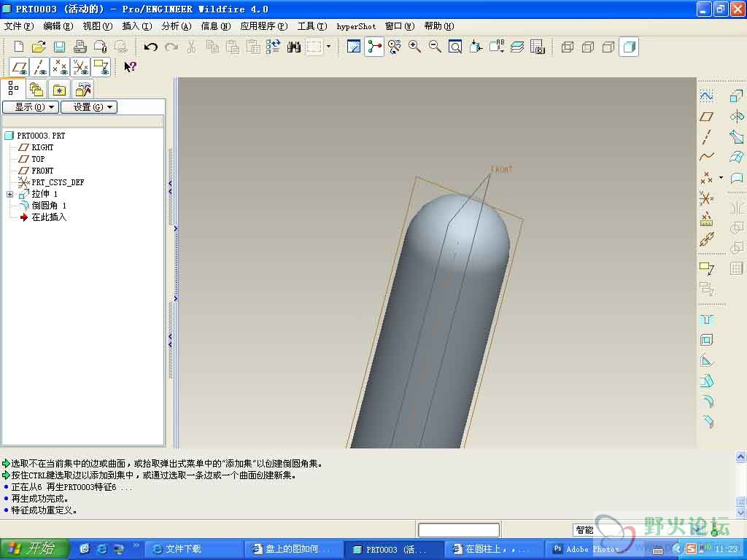Start the Sketch tool in right toolbar
This screenshot has height=560, width=747.
(706, 96)
